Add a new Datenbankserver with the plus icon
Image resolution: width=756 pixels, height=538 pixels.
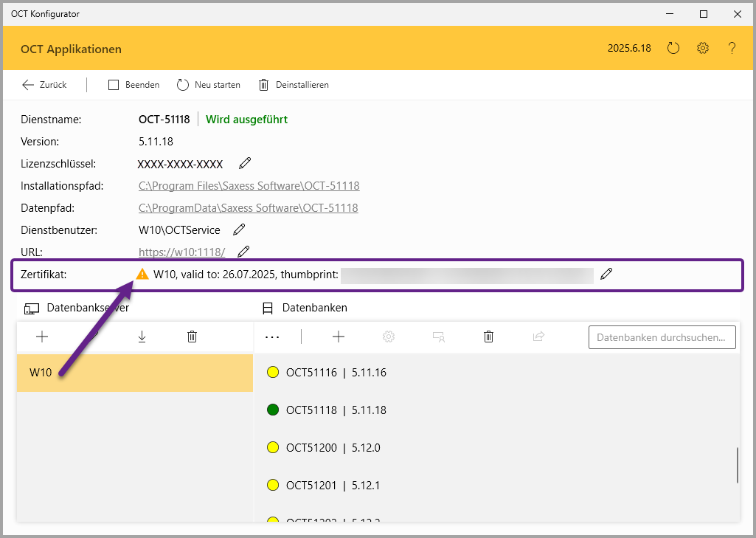42,337
